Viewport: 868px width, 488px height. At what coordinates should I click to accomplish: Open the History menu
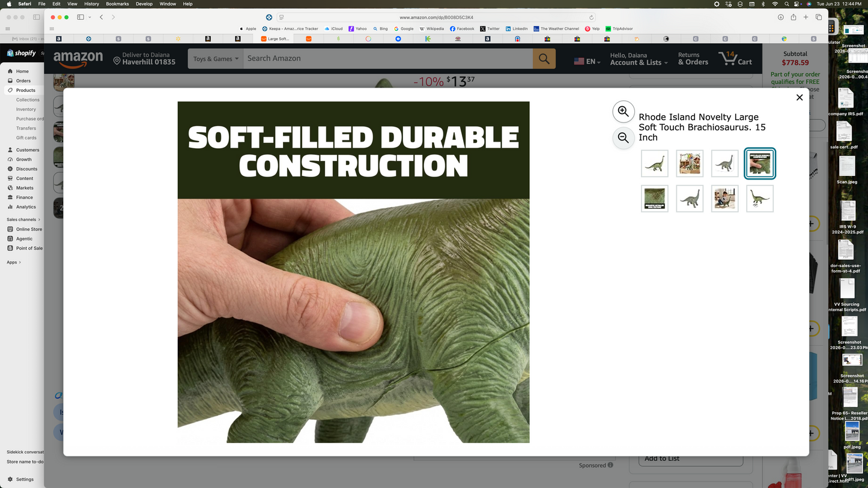click(x=91, y=4)
